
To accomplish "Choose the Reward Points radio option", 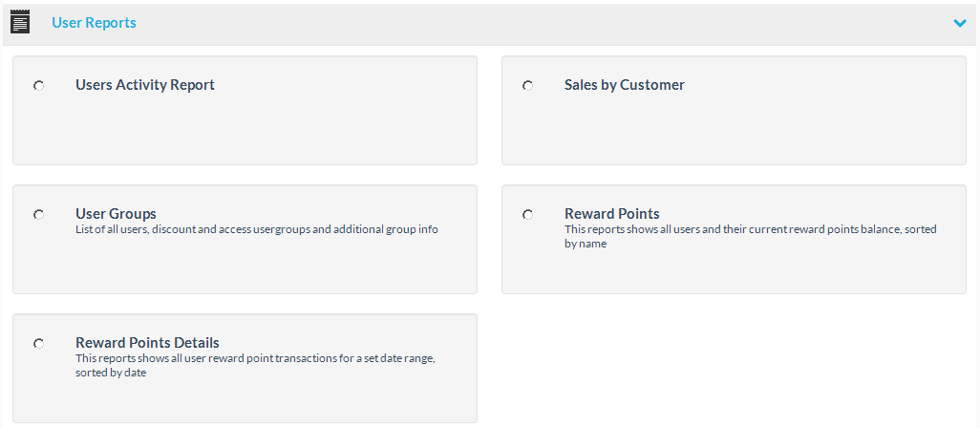I will [x=527, y=214].
